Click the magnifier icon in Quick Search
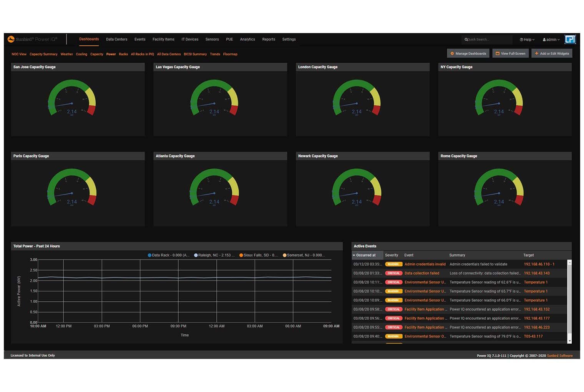This screenshot has height=392, width=584. click(466, 40)
